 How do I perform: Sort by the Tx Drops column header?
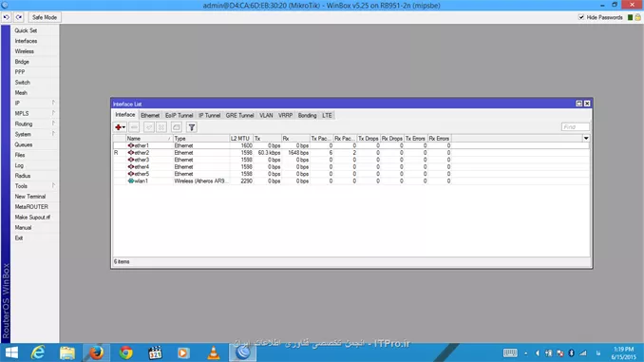(368, 139)
